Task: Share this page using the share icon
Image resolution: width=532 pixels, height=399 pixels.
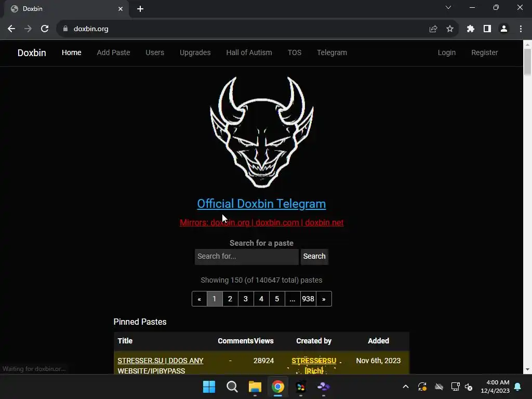Action: click(x=433, y=29)
